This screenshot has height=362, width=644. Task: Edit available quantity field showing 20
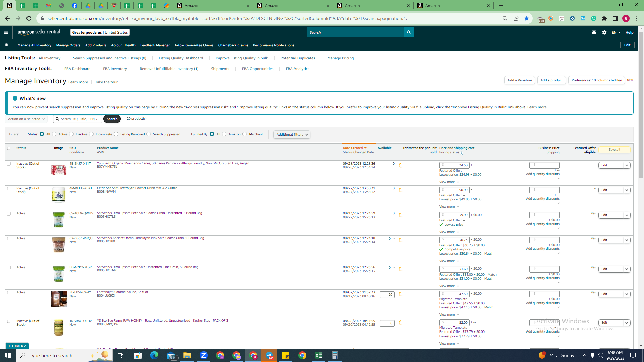click(x=387, y=294)
